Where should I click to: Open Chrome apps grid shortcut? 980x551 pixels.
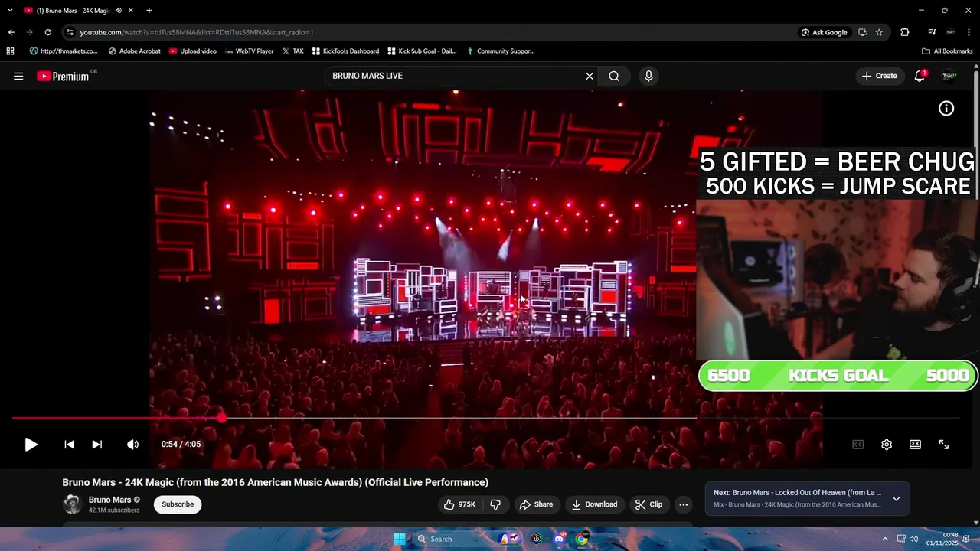[x=10, y=51]
